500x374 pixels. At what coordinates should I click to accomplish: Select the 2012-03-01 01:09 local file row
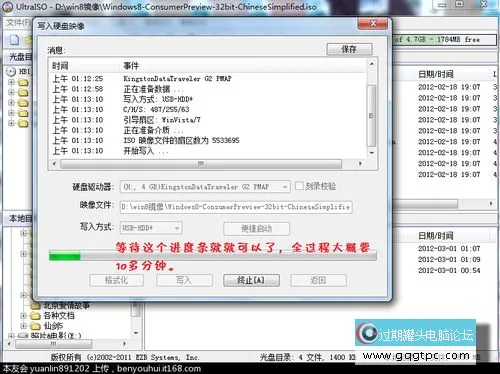point(449,259)
